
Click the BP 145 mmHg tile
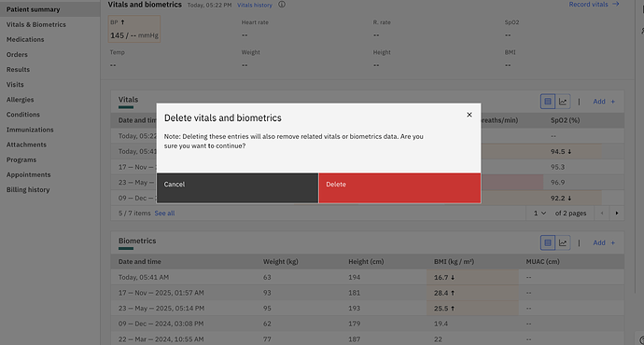click(133, 29)
